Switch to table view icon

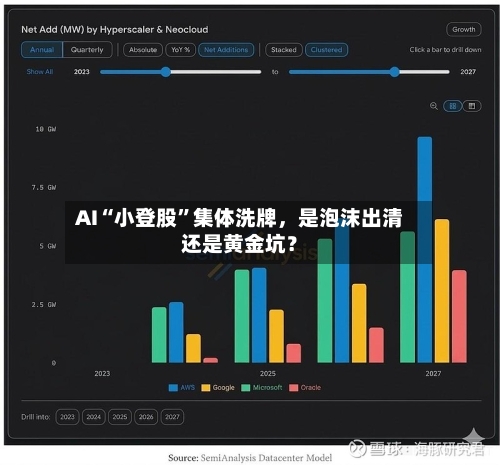click(x=472, y=106)
